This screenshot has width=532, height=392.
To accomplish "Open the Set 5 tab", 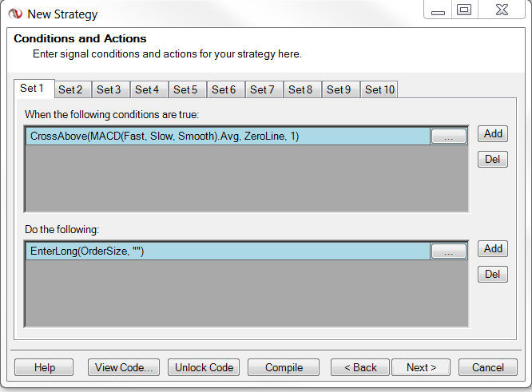I will pyautogui.click(x=185, y=89).
